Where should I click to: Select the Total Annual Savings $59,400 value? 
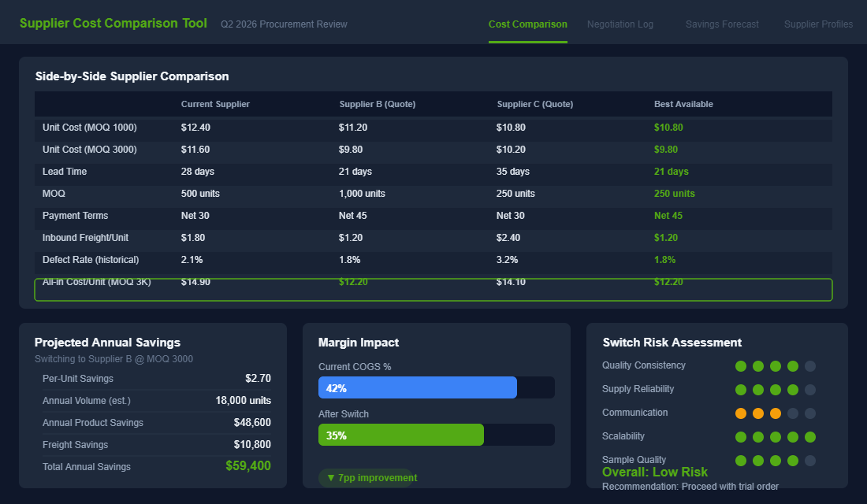[x=250, y=466]
